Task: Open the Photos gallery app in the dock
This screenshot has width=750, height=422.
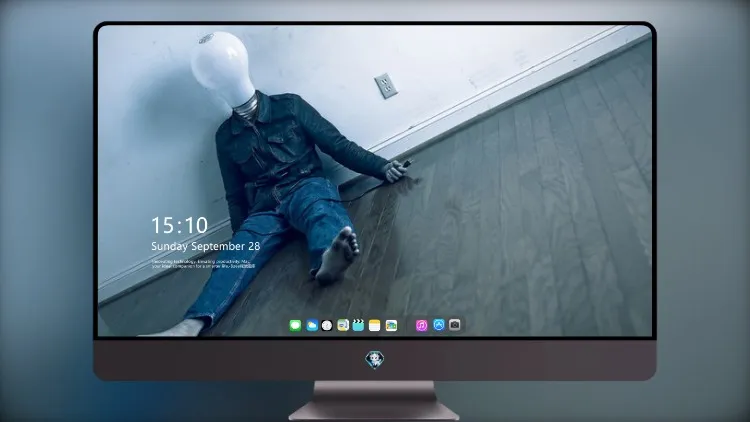Action: tap(391, 326)
